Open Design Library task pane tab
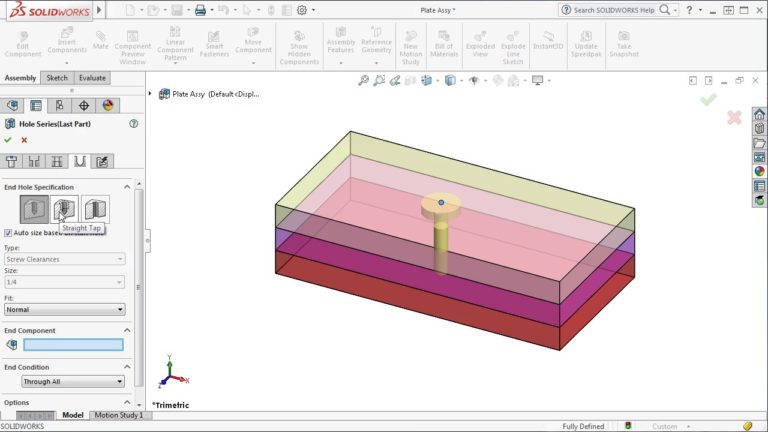 (x=759, y=129)
